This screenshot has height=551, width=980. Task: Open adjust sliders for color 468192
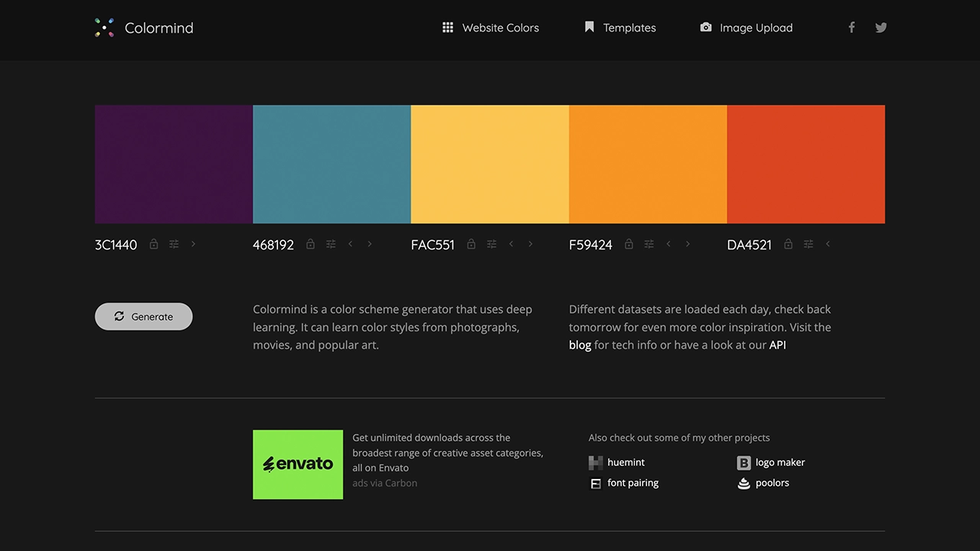(x=331, y=244)
